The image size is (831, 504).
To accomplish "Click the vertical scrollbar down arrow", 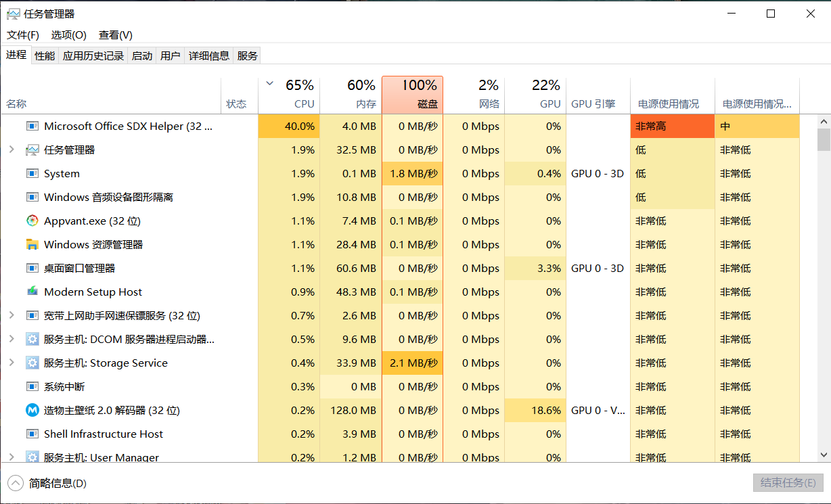I will click(824, 456).
